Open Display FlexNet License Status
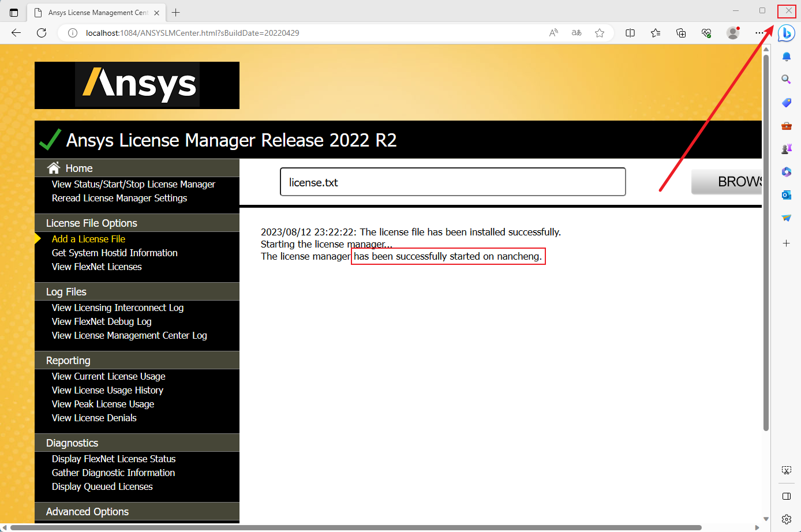 114,459
